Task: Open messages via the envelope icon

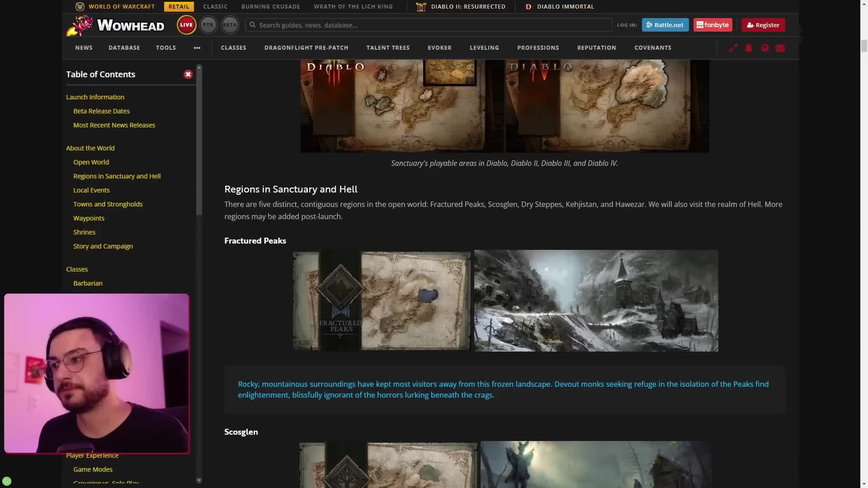Action: click(780, 48)
